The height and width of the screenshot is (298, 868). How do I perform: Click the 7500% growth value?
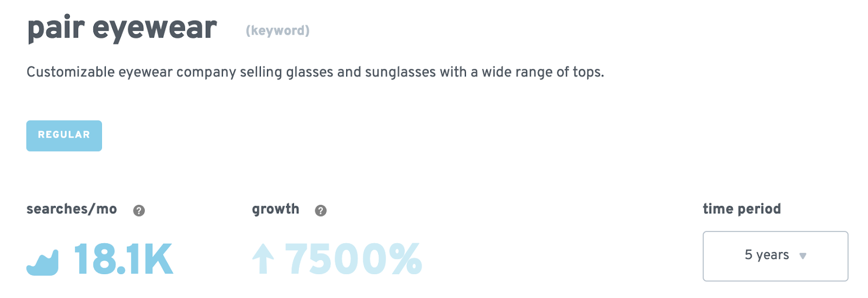pyautogui.click(x=353, y=260)
